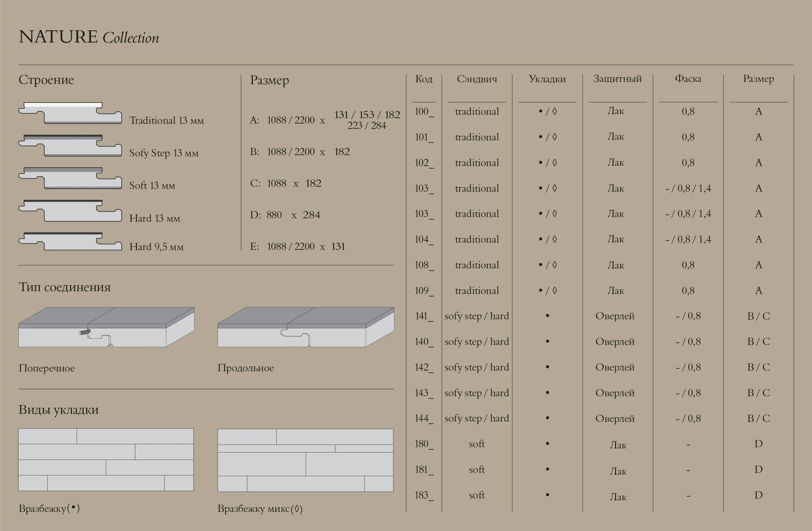Click '- / 0,8' in the 142_ row
Viewport: 812px width, 531px height.
point(688,367)
